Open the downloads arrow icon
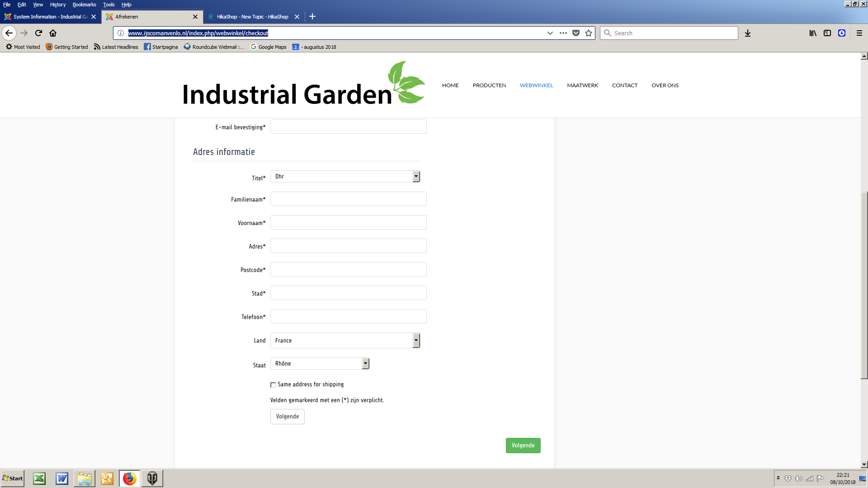Screen dimensions: 868x488 click(x=748, y=33)
